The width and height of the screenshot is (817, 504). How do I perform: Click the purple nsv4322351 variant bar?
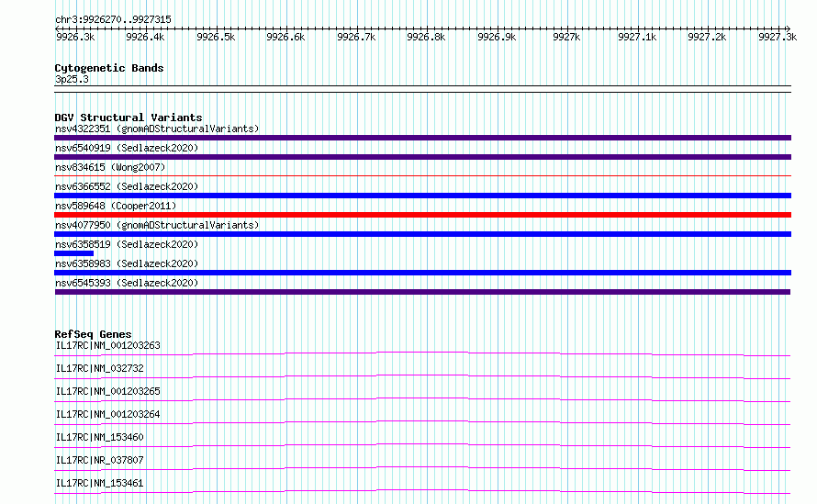tap(422, 138)
